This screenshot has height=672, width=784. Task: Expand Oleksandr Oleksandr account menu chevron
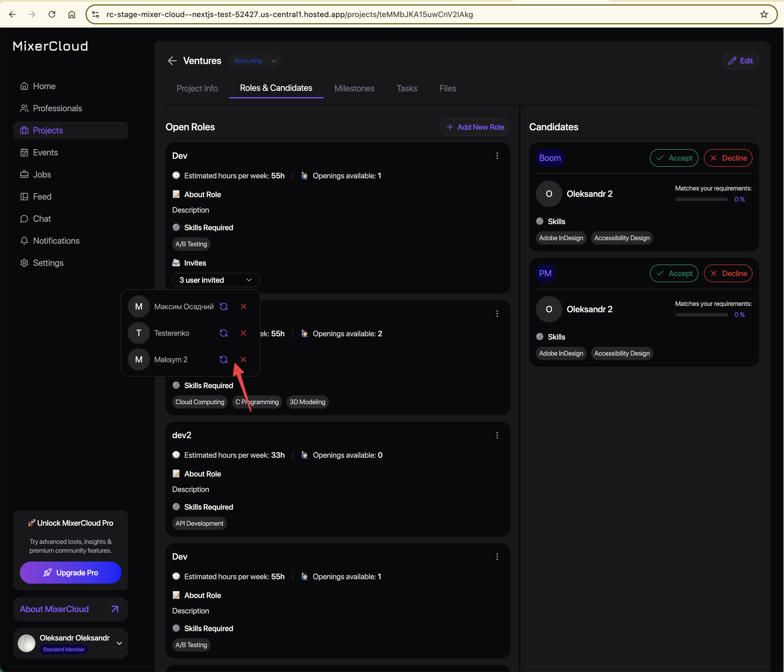[119, 643]
